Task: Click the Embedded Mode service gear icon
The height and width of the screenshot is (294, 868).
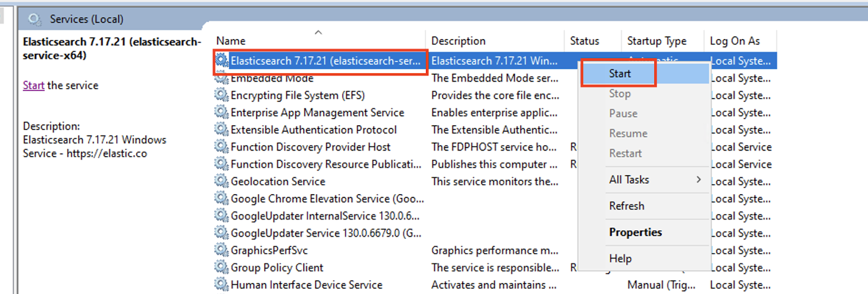Action: tap(221, 79)
